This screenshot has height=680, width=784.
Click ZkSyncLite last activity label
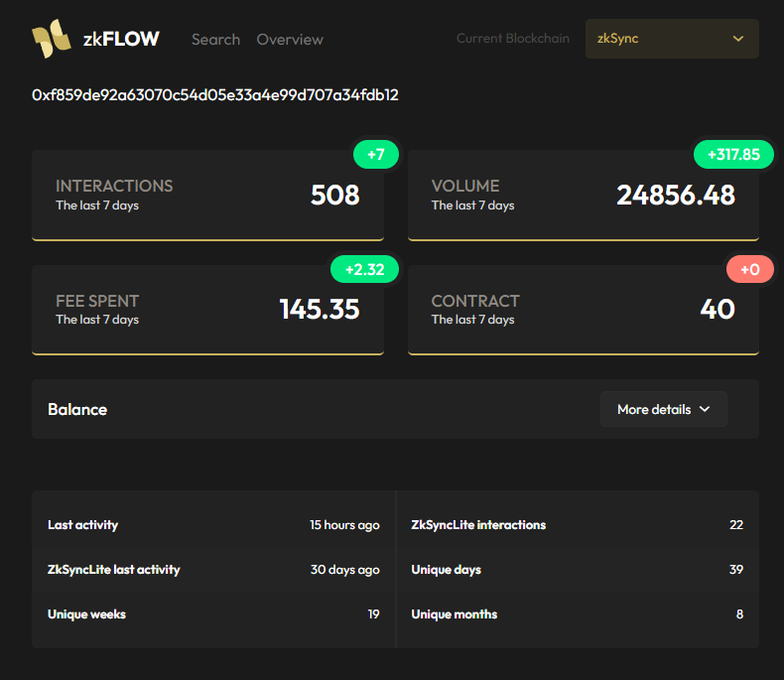(113, 570)
